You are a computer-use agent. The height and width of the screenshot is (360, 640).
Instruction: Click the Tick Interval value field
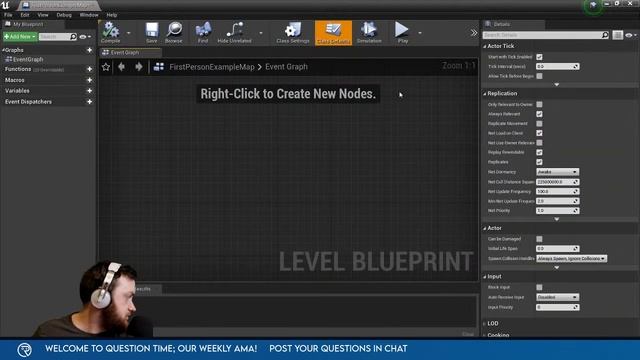pos(557,66)
